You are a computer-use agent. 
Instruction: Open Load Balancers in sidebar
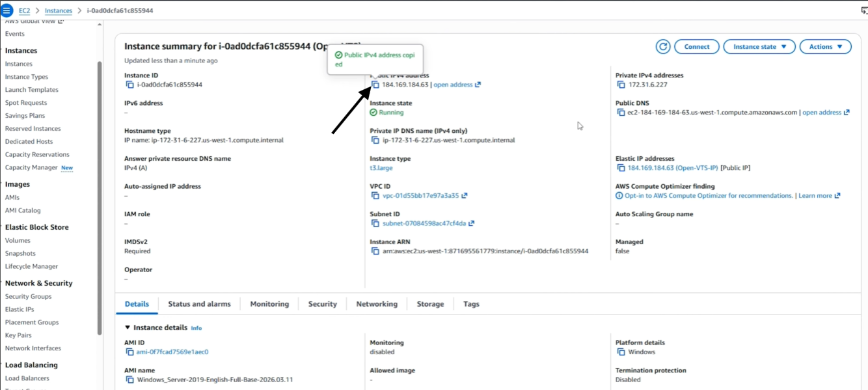coord(27,378)
